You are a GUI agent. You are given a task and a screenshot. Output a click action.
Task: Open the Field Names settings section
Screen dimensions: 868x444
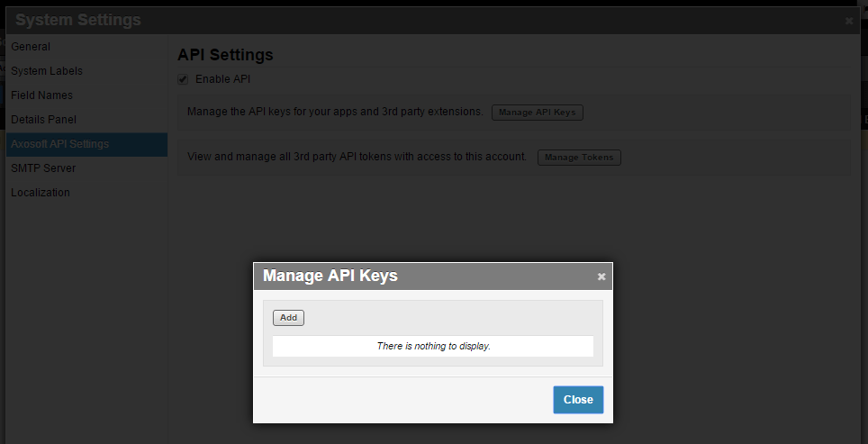pos(86,95)
